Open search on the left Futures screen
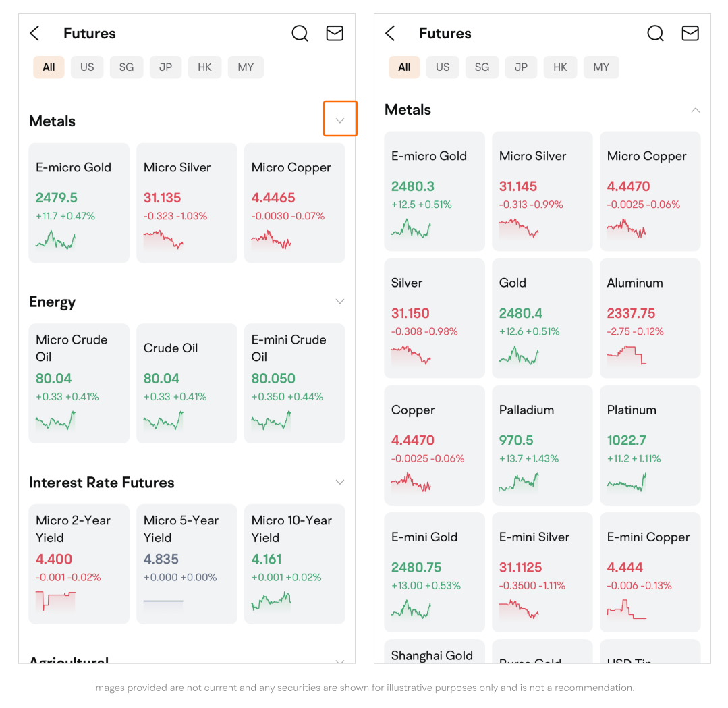 [300, 34]
